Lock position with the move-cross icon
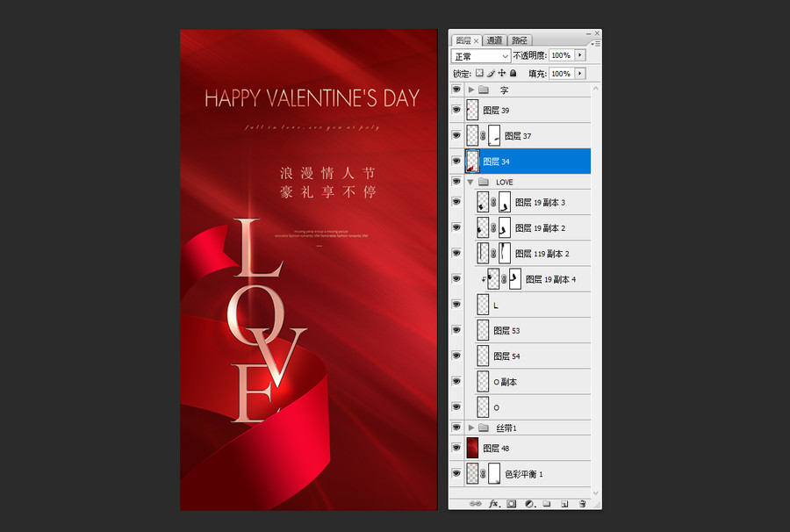 [502, 73]
